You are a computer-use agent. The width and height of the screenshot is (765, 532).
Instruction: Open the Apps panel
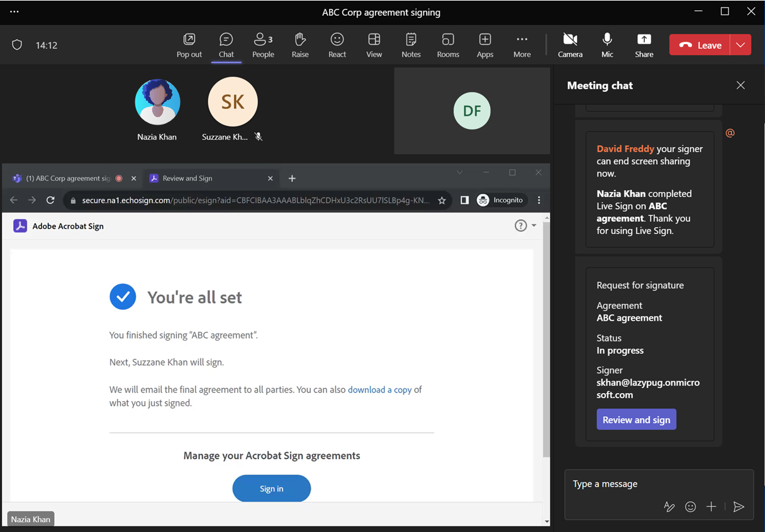tap(485, 44)
